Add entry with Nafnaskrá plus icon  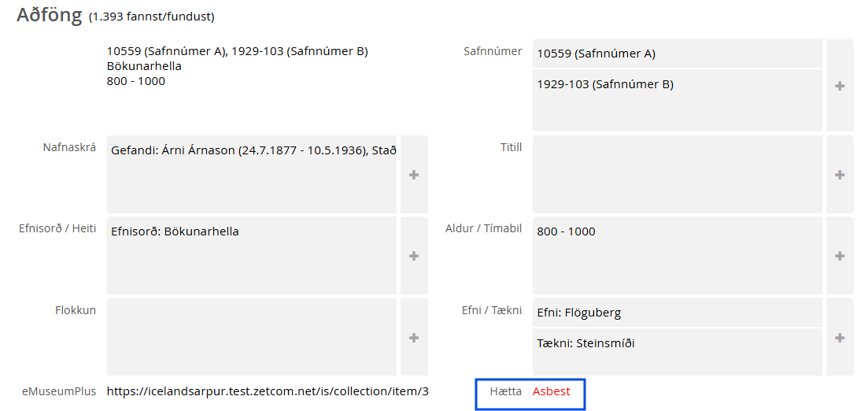pos(414,175)
